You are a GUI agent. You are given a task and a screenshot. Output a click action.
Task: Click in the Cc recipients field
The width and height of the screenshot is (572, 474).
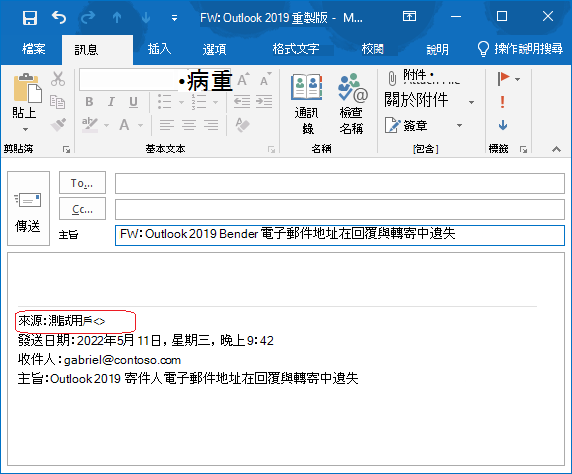point(340,209)
